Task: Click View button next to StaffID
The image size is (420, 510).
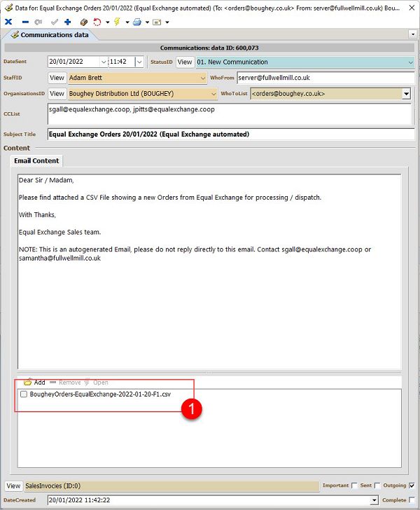Action: (57, 78)
